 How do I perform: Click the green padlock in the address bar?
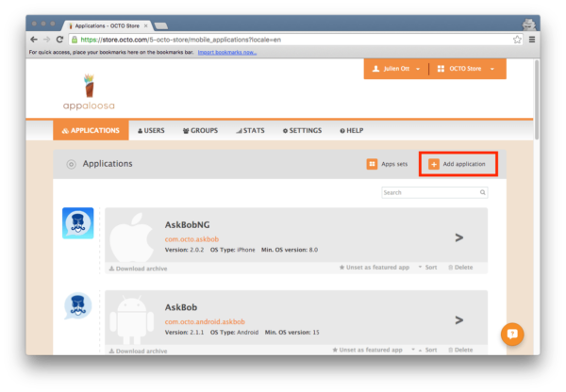[75, 40]
